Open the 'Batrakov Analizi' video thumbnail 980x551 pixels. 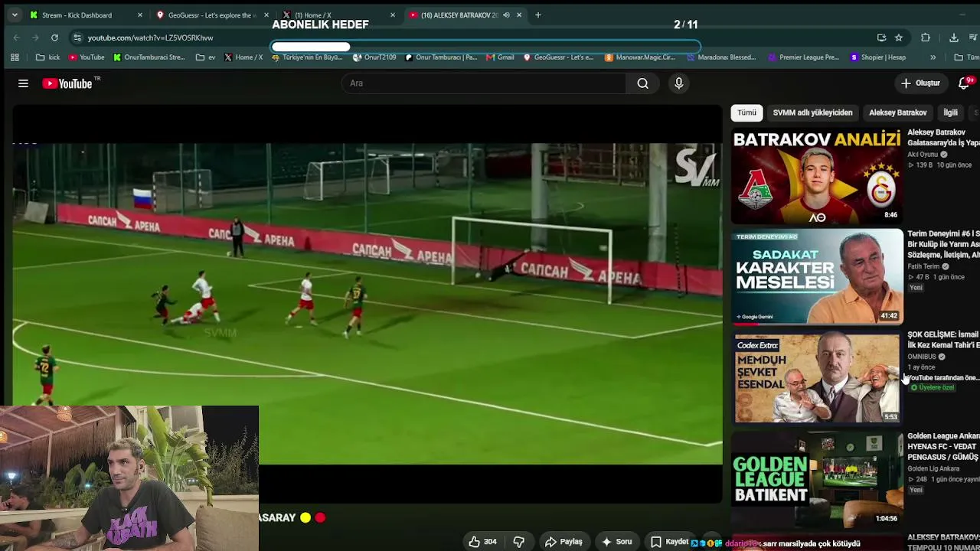pyautogui.click(x=817, y=177)
